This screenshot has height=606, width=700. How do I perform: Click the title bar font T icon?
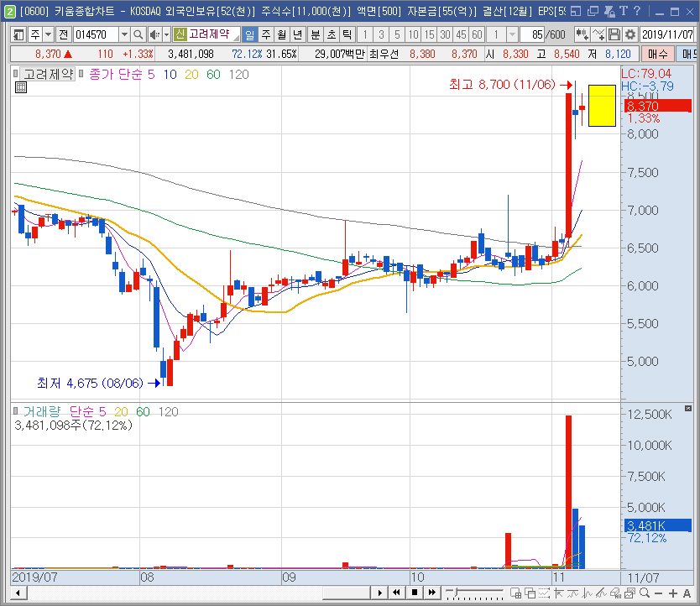624,11
